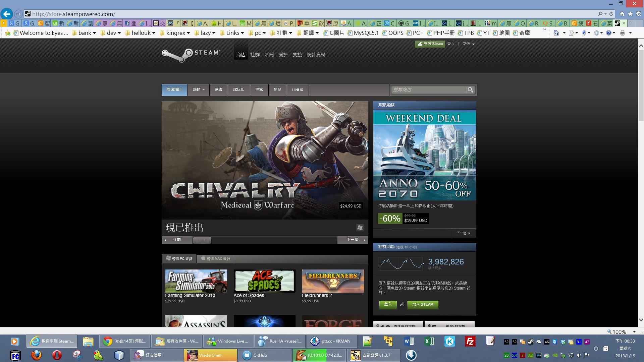The image size is (644, 362).
Task: Open File Explorer folder icon in taskbar
Action: 88,341
